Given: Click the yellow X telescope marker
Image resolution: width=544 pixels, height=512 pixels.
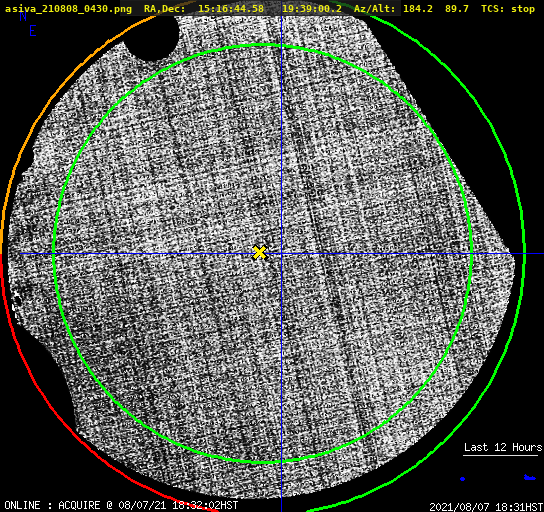Looking at the screenshot, I should tap(259, 253).
